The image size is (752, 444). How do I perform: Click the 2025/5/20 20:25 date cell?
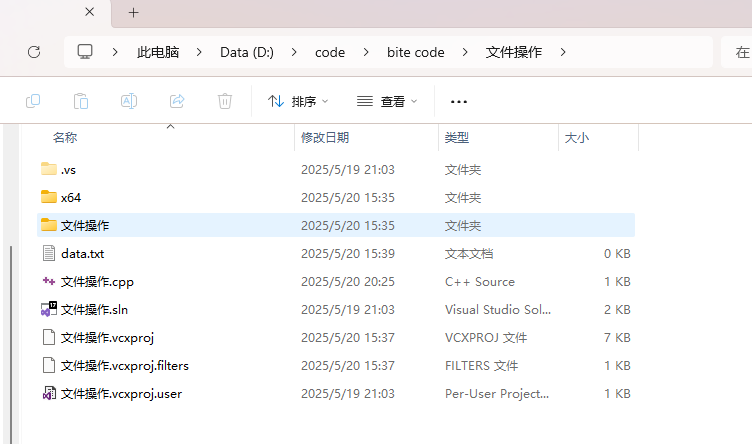tap(348, 281)
